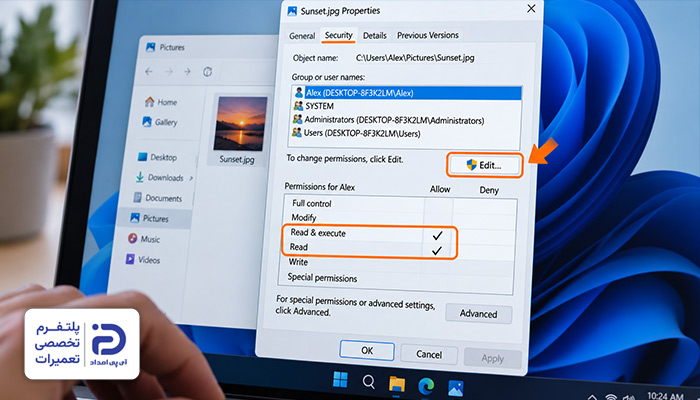Open Home in the Explorer sidebar

pos(161,102)
